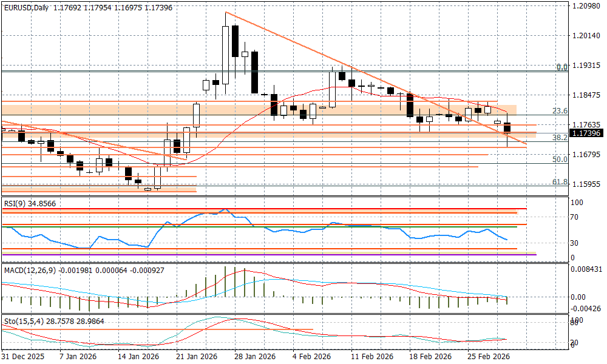This screenshot has height=364, width=607.
Task: Select the Fibonacci 38.2 level label
Action: pyautogui.click(x=560, y=138)
